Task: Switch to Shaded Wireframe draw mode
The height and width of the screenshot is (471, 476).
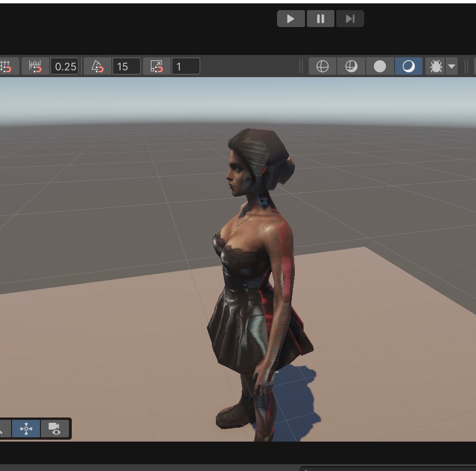Action: (x=351, y=66)
